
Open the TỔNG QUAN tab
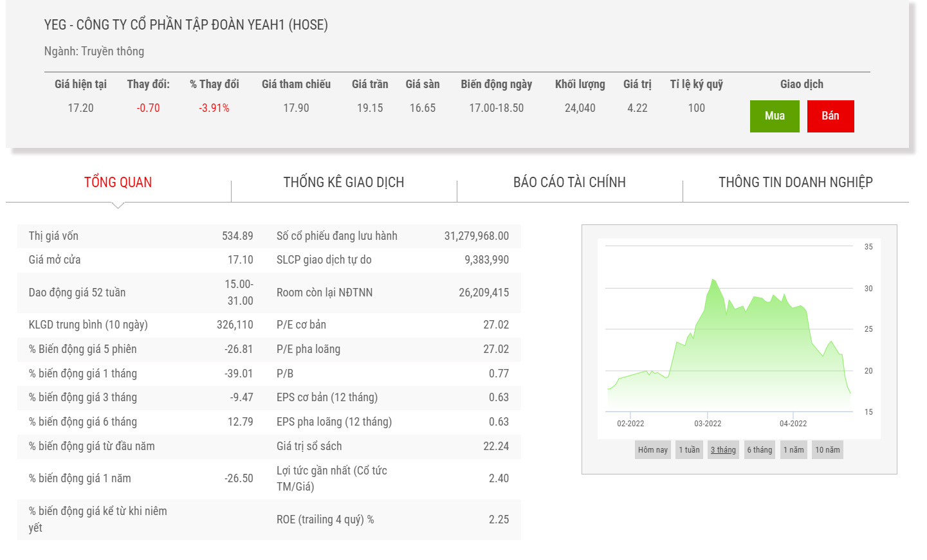point(118,183)
